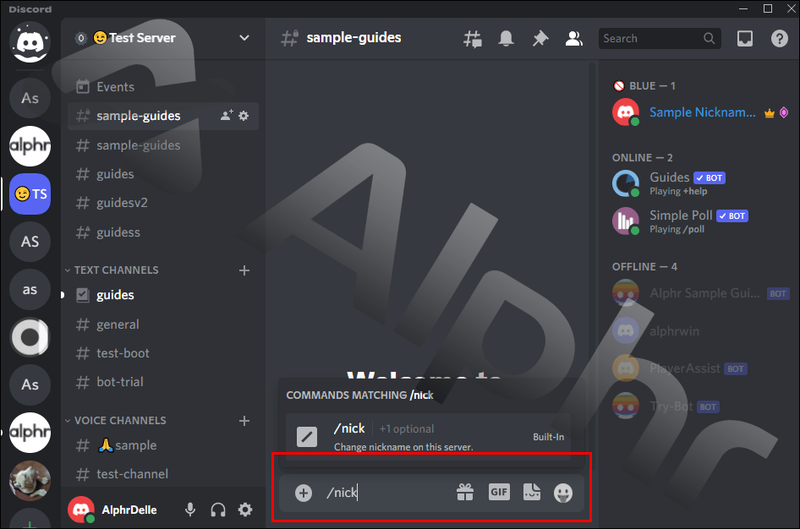800x529 pixels.
Task: Open uppercase AS server icon
Action: [30, 241]
